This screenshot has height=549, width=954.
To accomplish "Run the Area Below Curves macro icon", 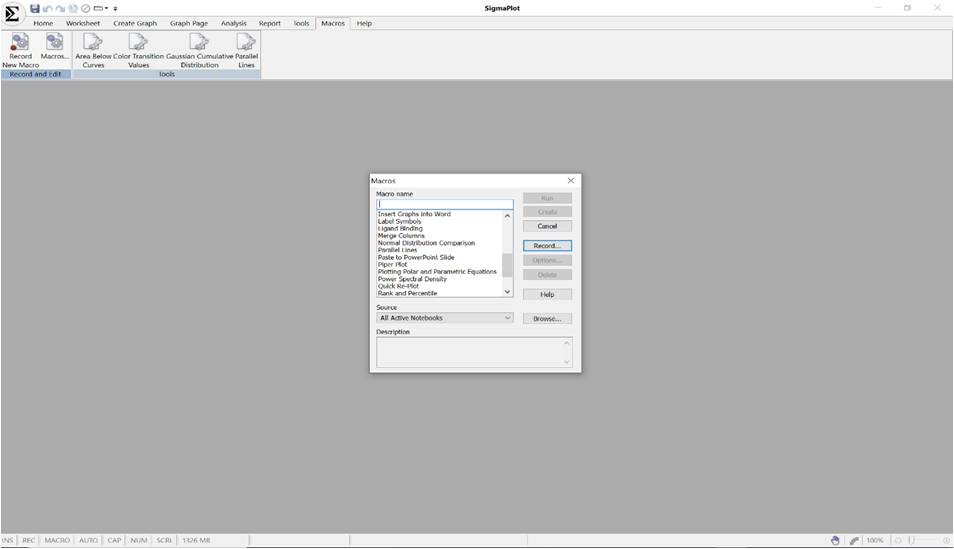I will (x=93, y=43).
